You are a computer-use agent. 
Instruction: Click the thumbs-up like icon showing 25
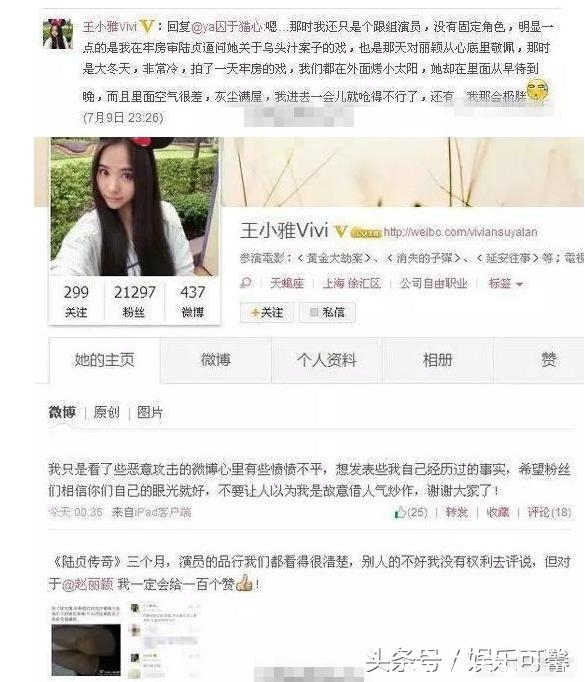[400, 512]
